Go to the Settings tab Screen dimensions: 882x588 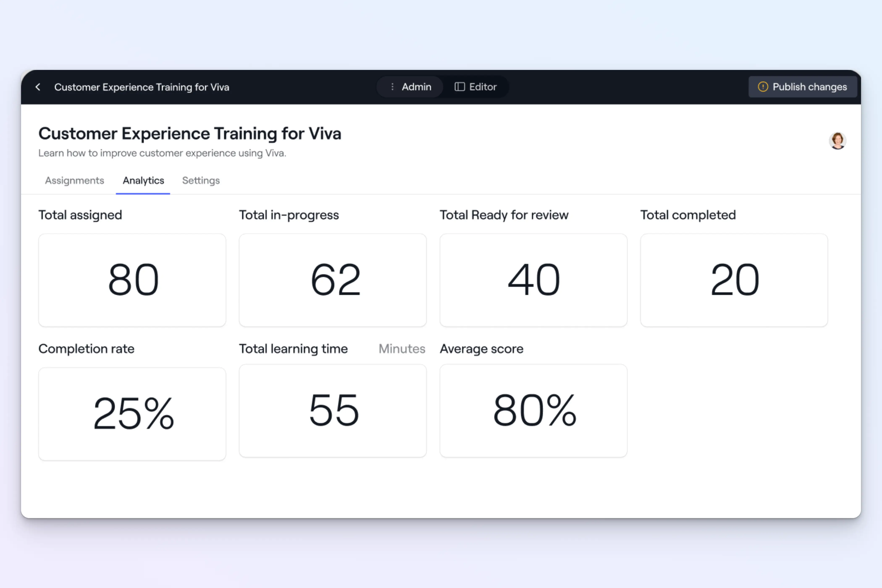click(x=201, y=181)
